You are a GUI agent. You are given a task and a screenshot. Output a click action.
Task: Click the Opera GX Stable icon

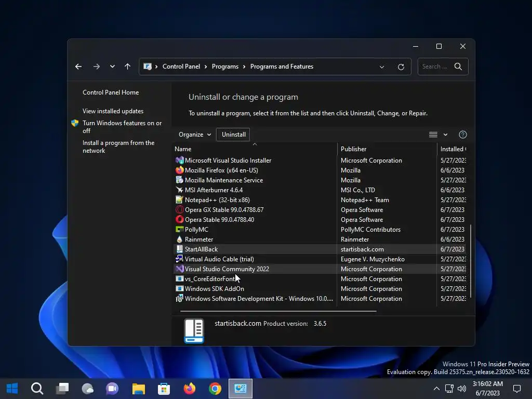(x=179, y=210)
